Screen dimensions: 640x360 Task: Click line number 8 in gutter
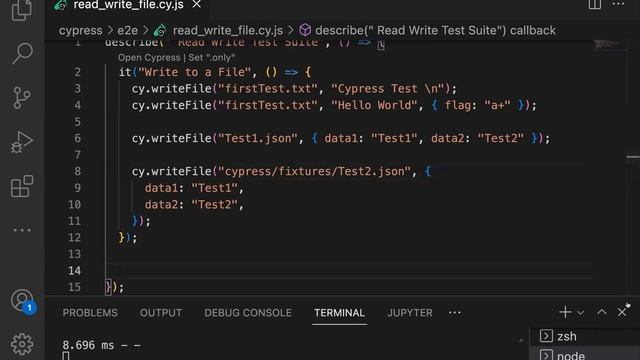click(78, 171)
